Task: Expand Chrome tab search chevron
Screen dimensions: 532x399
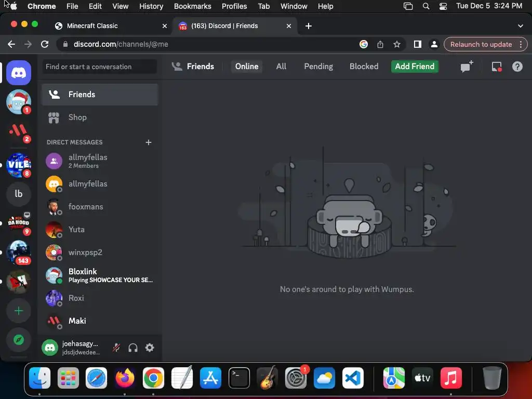Action: click(520, 26)
